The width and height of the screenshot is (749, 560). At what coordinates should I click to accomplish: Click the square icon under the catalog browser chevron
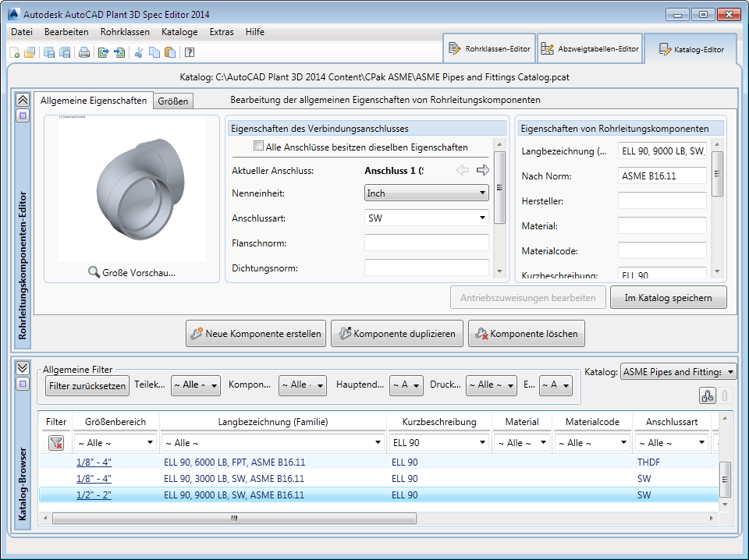23,384
